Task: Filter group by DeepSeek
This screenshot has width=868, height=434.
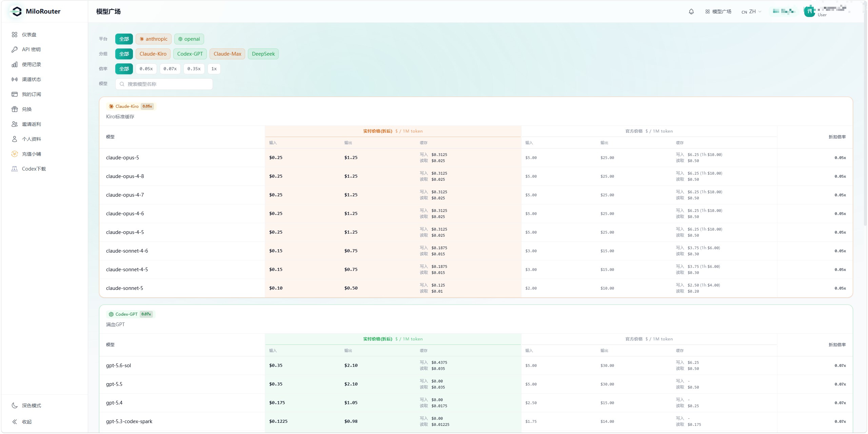Action: pyautogui.click(x=263, y=54)
